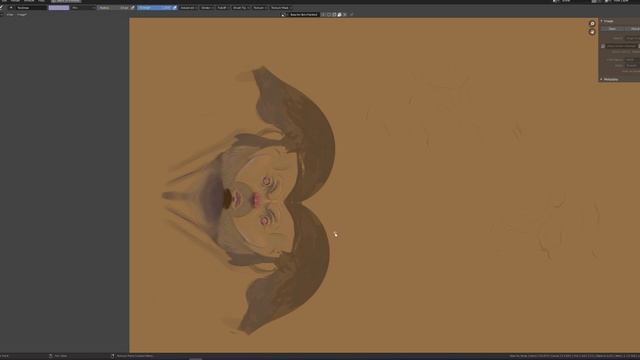Viewport: 640px width, 360px height.
Task: Open the View menu of the image editor
Action: pos(10,15)
